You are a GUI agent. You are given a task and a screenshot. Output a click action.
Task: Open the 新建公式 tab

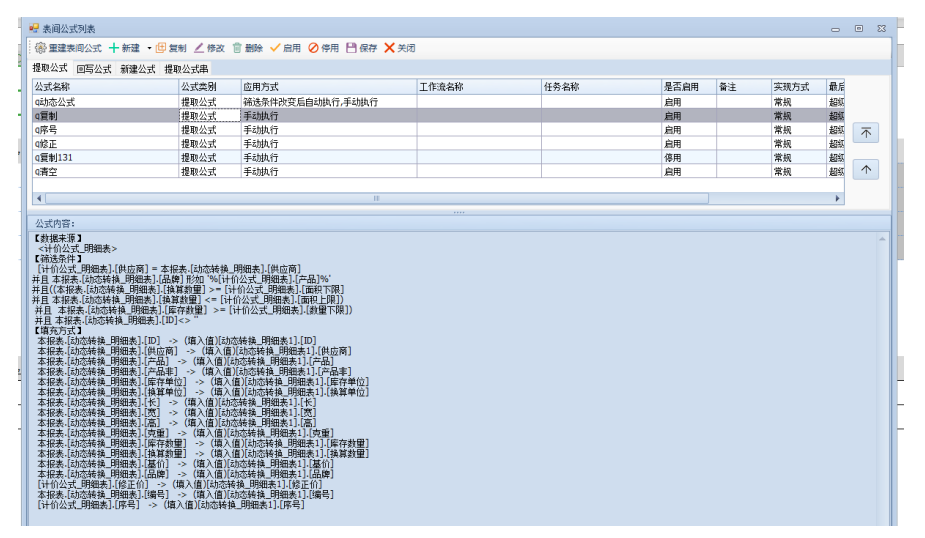(x=138, y=69)
